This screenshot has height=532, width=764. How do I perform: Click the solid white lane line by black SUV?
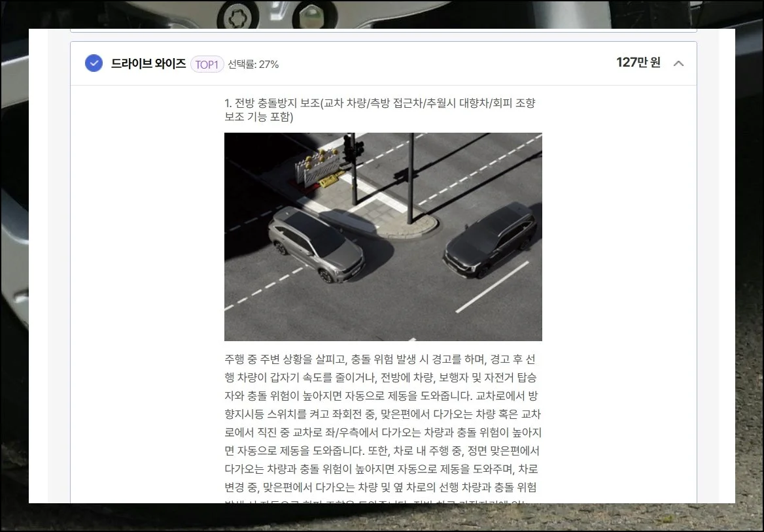[x=492, y=287]
